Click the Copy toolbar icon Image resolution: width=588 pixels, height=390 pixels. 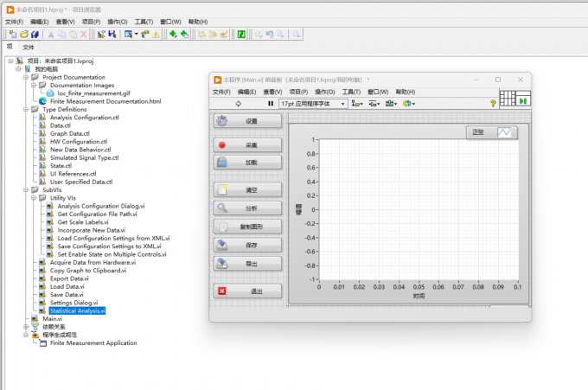tap(62, 35)
